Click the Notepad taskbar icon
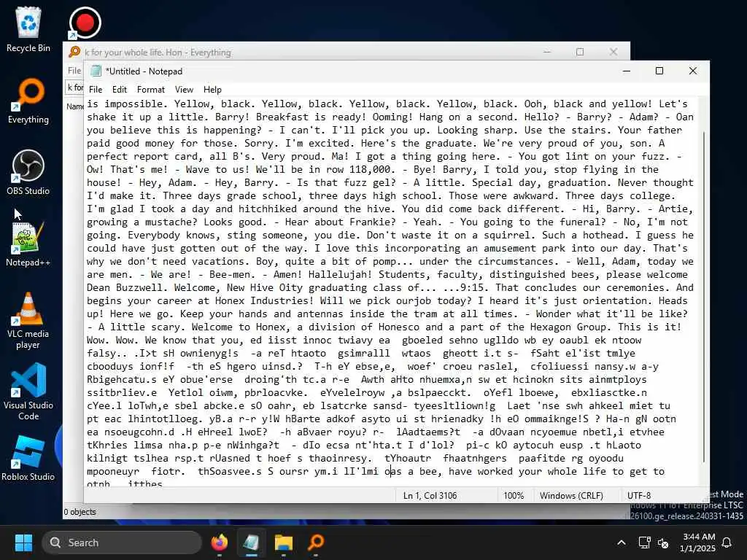 [251, 542]
